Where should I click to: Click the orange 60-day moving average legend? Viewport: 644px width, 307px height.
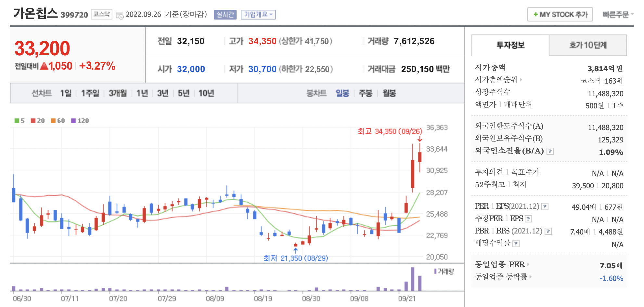[58, 121]
